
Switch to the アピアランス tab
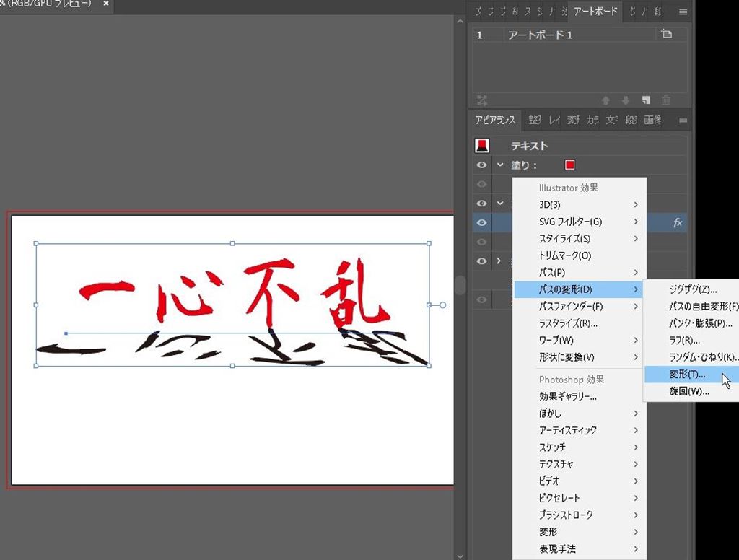(496, 121)
